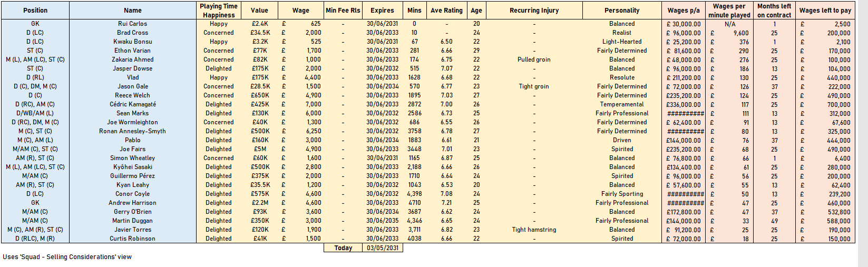Select the value cell '£650K'

pos(259,95)
